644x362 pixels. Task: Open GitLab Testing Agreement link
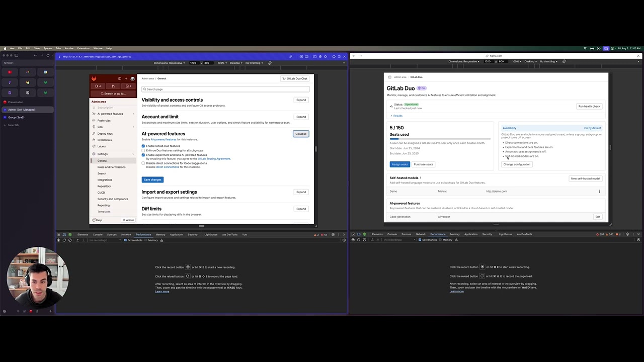(214, 159)
